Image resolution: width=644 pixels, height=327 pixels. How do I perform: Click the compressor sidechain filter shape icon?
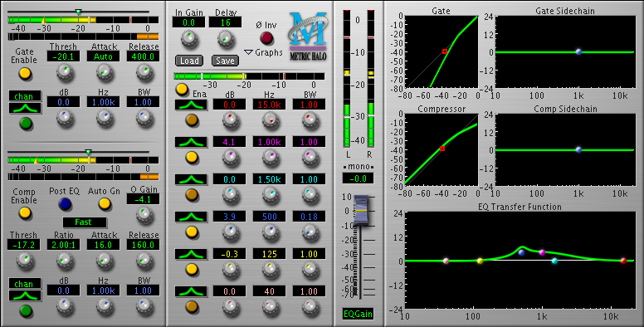point(25,295)
